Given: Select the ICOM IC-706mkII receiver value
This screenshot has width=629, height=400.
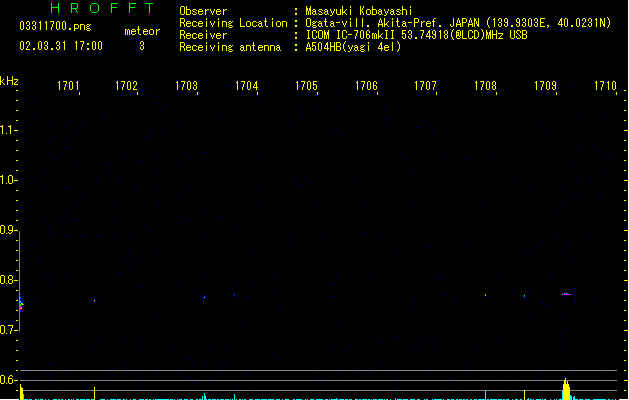Looking at the screenshot, I should click(x=416, y=35).
